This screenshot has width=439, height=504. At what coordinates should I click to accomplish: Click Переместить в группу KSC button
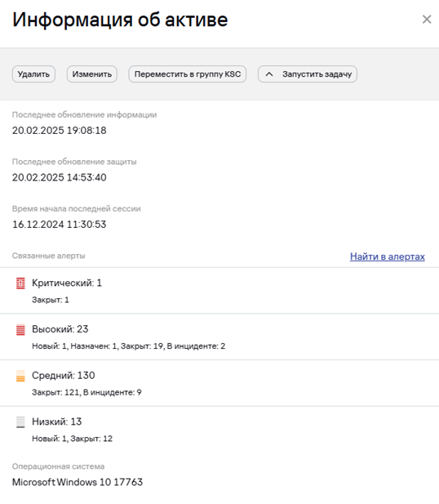pyautogui.click(x=188, y=74)
